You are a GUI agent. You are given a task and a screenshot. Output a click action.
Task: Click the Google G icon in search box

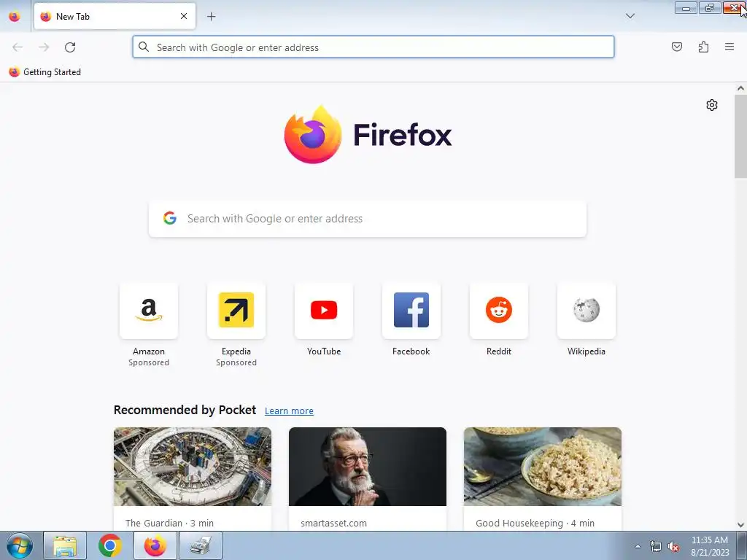pyautogui.click(x=170, y=218)
